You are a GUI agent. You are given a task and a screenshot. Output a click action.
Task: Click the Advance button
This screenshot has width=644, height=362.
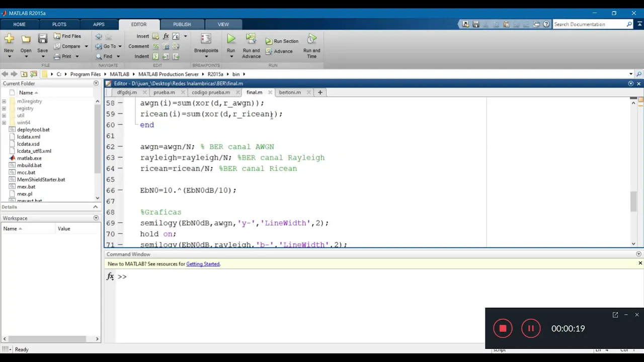coord(279,51)
